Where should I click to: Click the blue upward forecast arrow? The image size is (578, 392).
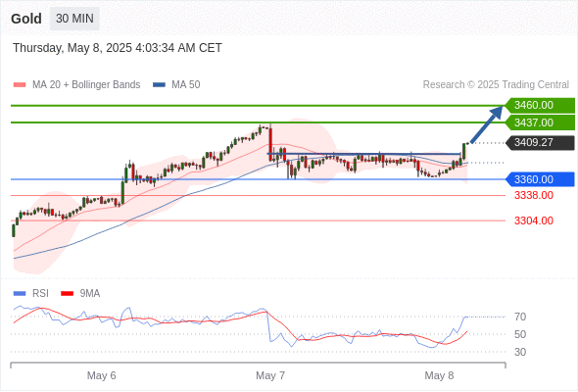pyautogui.click(x=487, y=124)
